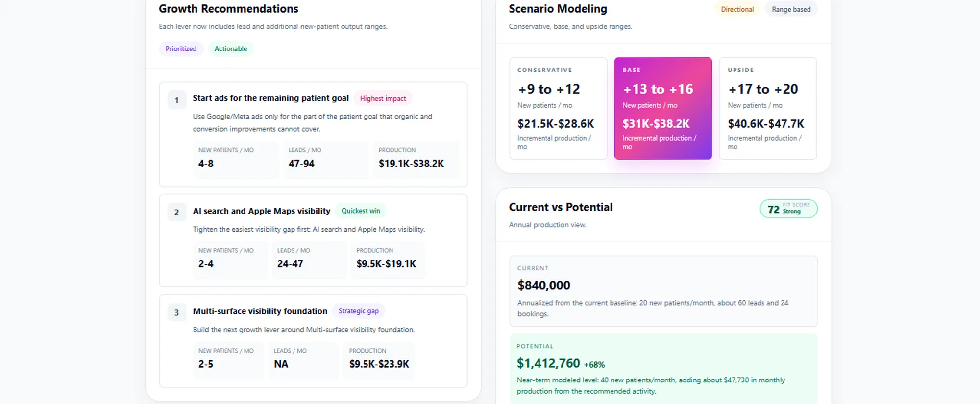Click the Prioritized tag
The image size is (980, 404).
point(181,49)
